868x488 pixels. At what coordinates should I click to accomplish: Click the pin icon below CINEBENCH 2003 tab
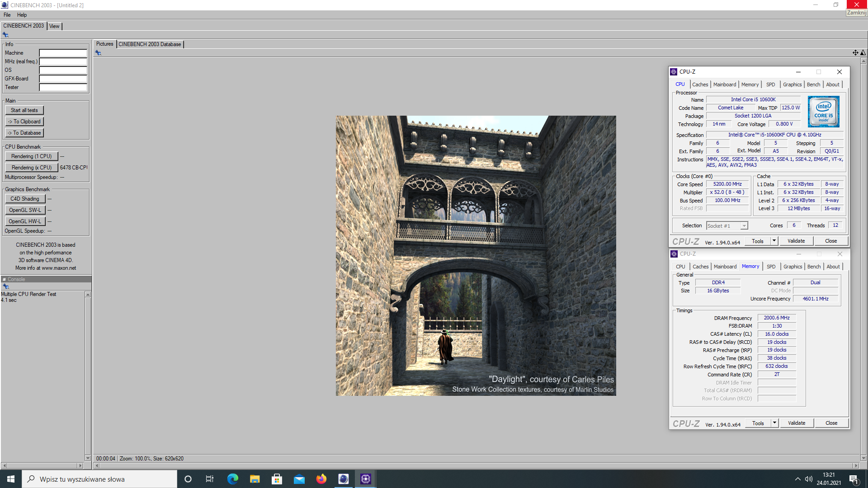tap(5, 35)
